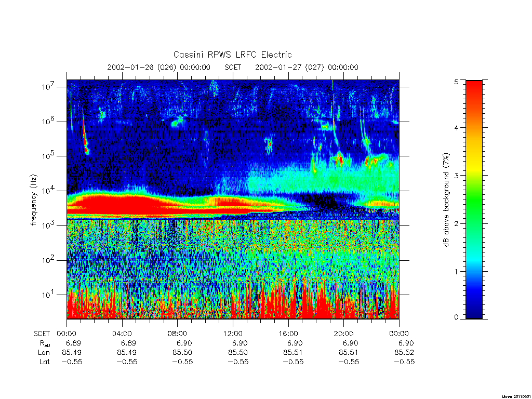Click the rainbow dB color bar
The height and width of the screenshot is (399, 532).
(474, 199)
